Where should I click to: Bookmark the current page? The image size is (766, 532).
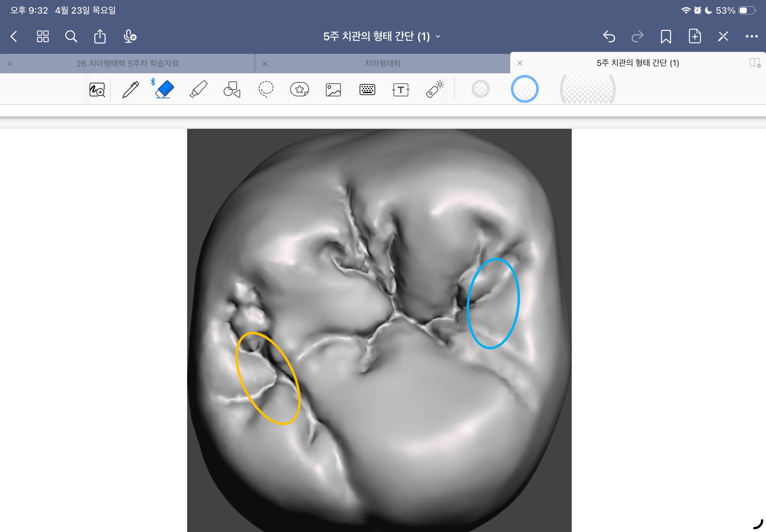point(666,36)
